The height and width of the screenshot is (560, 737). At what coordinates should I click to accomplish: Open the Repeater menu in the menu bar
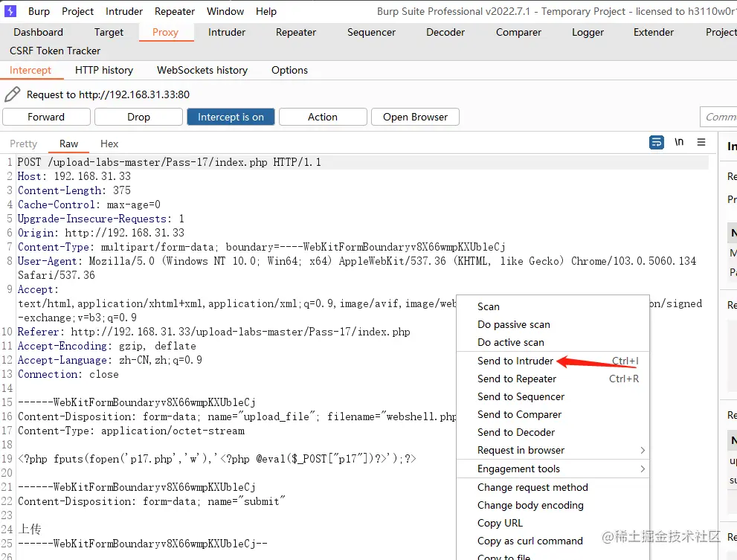174,11
